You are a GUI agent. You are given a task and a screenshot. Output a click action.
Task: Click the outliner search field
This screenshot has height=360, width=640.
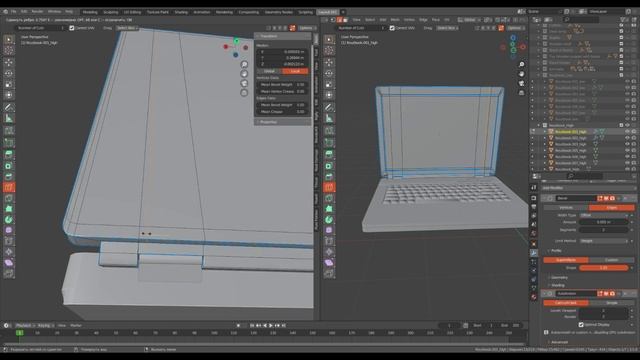tap(581, 20)
